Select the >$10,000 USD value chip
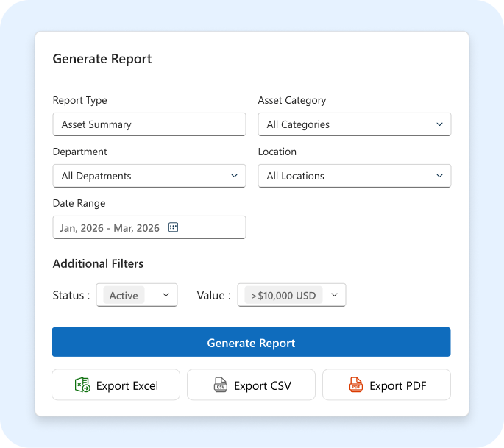 click(283, 295)
